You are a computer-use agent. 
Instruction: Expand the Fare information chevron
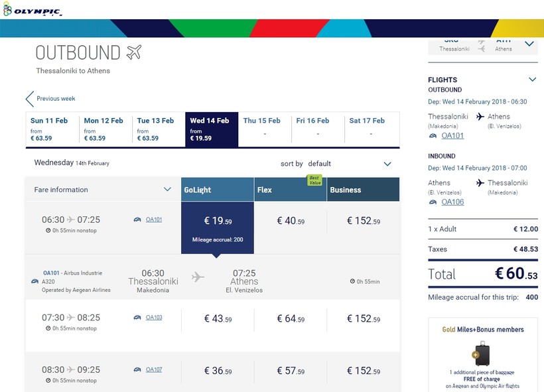tap(167, 190)
